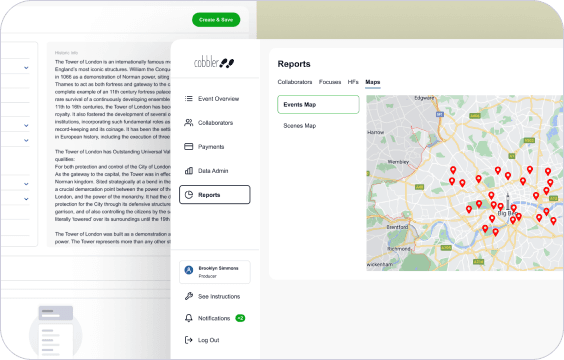Viewport: 564px width, 360px height.
Task: Click the Brentford label on the map
Action: (x=397, y=227)
